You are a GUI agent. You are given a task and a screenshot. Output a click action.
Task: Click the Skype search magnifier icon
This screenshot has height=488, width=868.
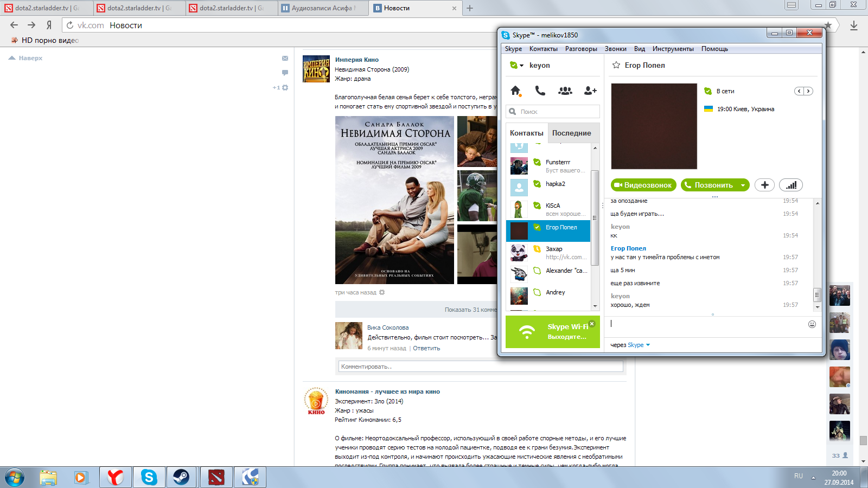tap(512, 112)
